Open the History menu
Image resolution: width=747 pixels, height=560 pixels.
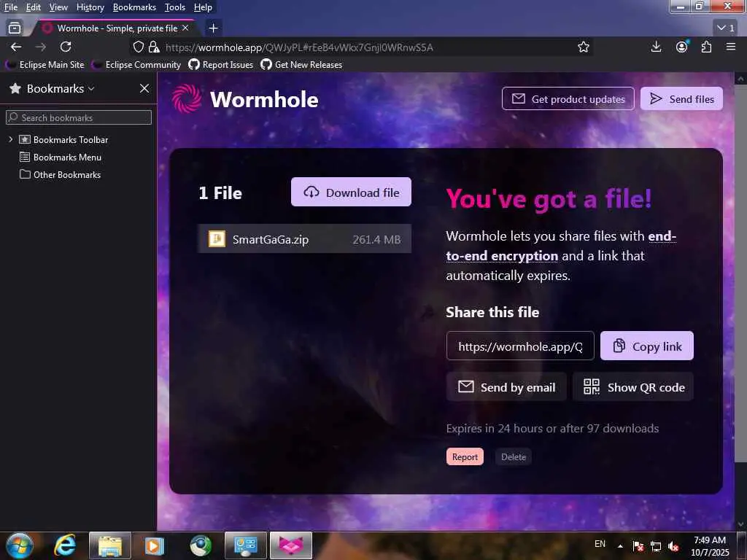click(90, 7)
